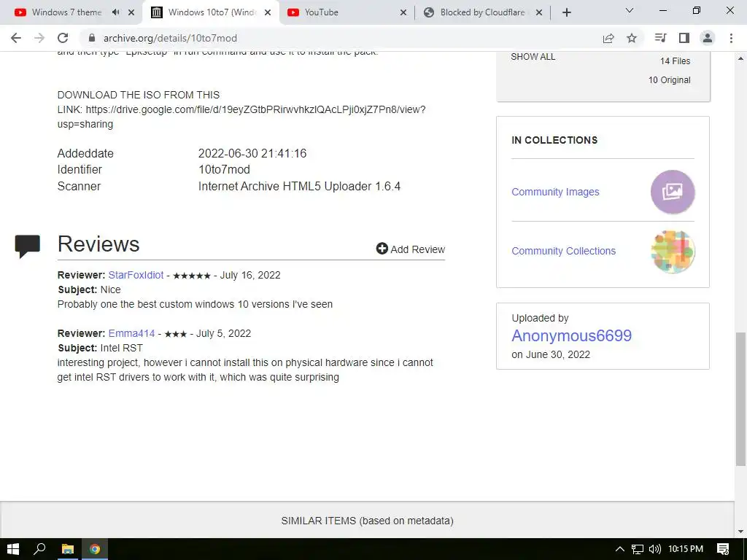Viewport: 747px width, 560px height.
Task: Open uploader Anonymous6699's page
Action: [x=572, y=335]
